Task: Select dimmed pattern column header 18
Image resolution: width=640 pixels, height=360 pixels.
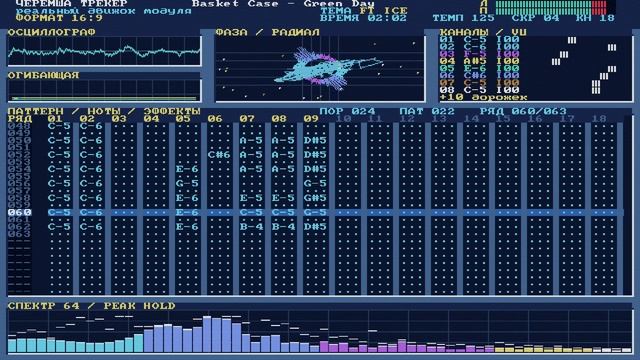Action: 599,119
